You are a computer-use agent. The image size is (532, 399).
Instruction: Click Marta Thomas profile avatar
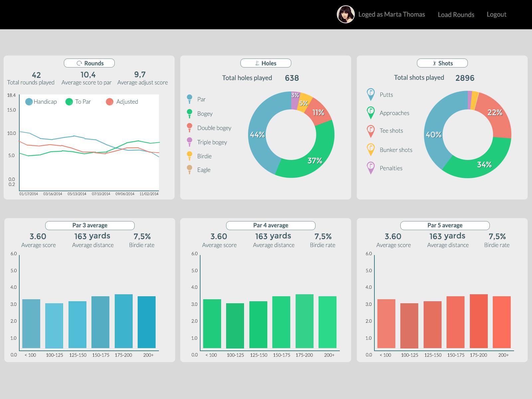(345, 14)
